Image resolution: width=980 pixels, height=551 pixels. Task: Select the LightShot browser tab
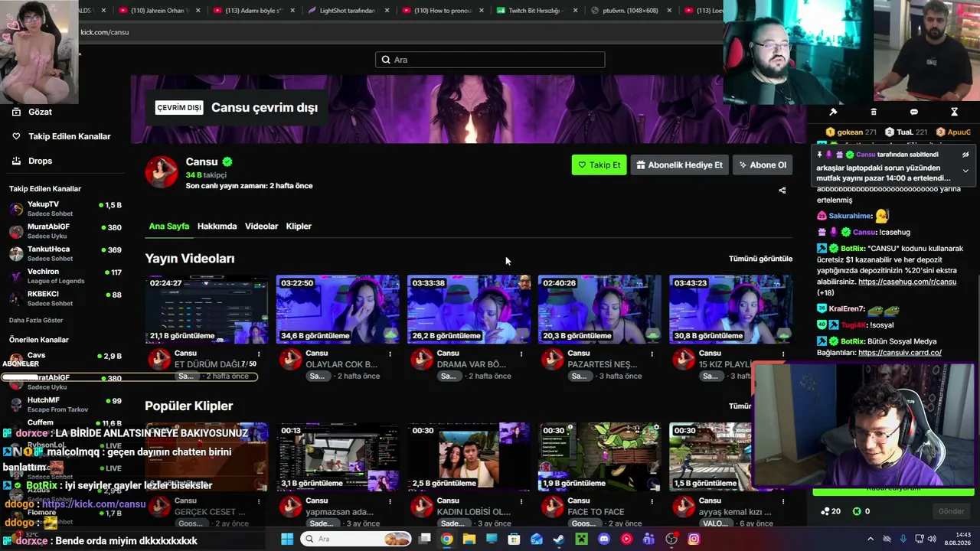(346, 11)
